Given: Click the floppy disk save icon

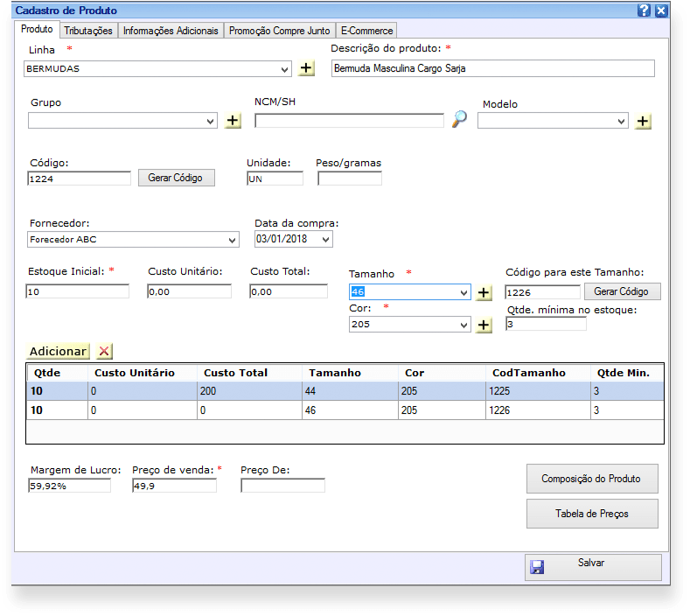Looking at the screenshot, I should pos(537,567).
